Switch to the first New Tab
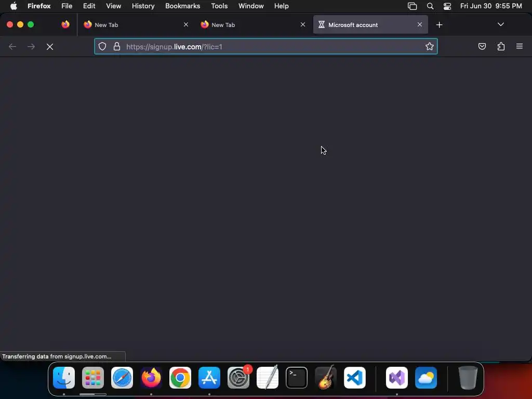 point(136,25)
